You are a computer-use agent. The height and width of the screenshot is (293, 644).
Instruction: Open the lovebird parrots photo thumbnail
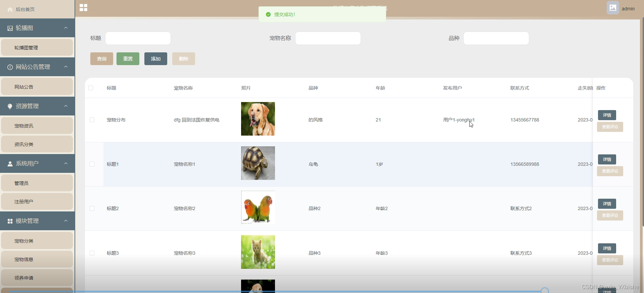(x=258, y=207)
